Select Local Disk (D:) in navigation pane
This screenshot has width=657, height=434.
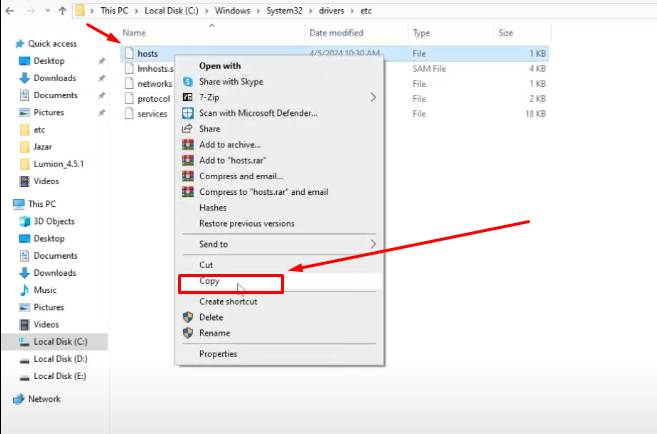[x=60, y=358]
